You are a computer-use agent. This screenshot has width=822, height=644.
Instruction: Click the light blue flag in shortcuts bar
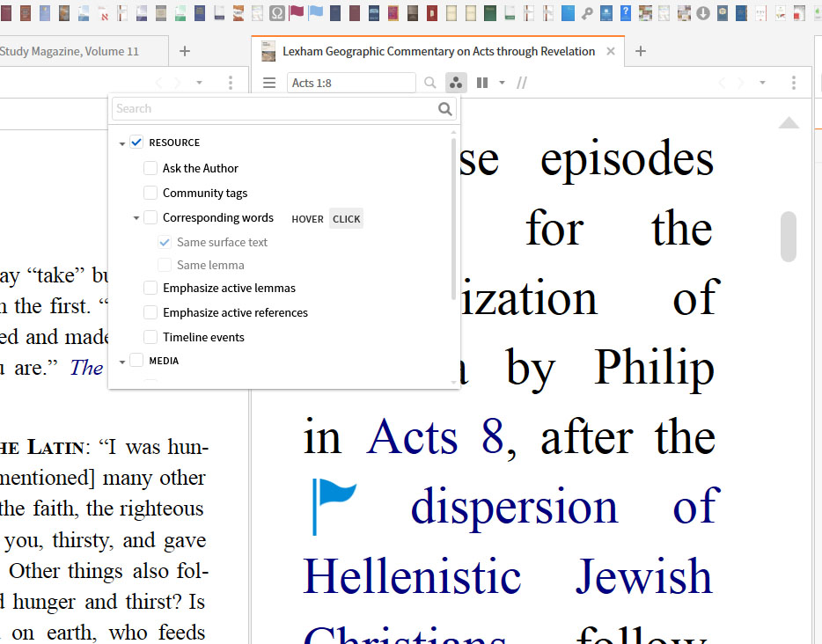coord(316,13)
